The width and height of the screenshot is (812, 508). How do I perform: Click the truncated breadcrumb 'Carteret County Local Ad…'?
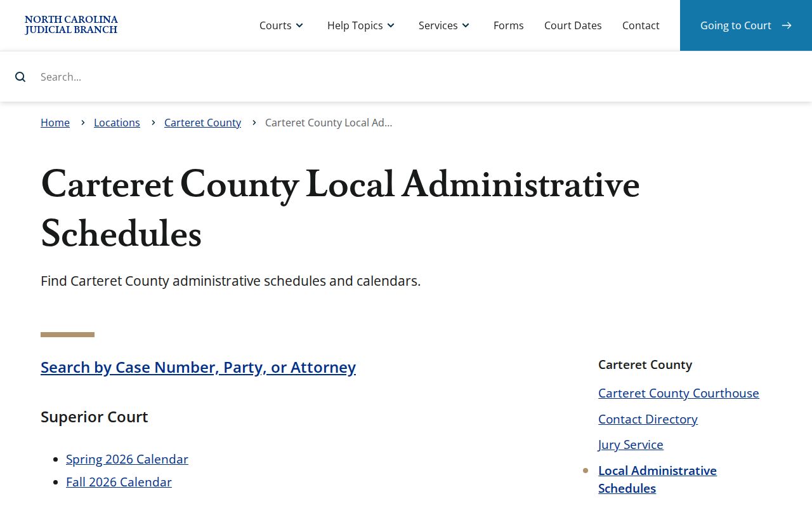click(x=329, y=123)
